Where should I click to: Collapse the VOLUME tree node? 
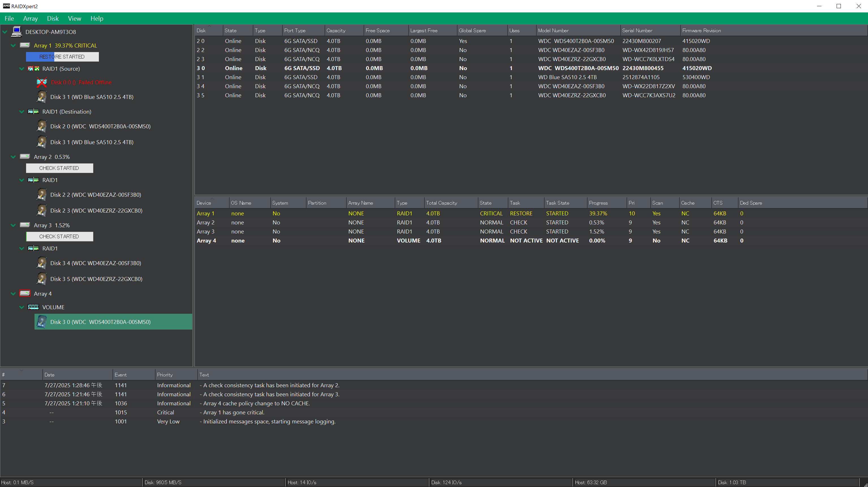21,307
